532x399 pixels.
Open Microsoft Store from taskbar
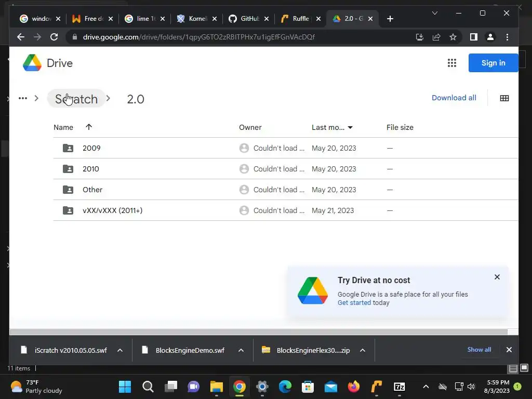[308, 387]
